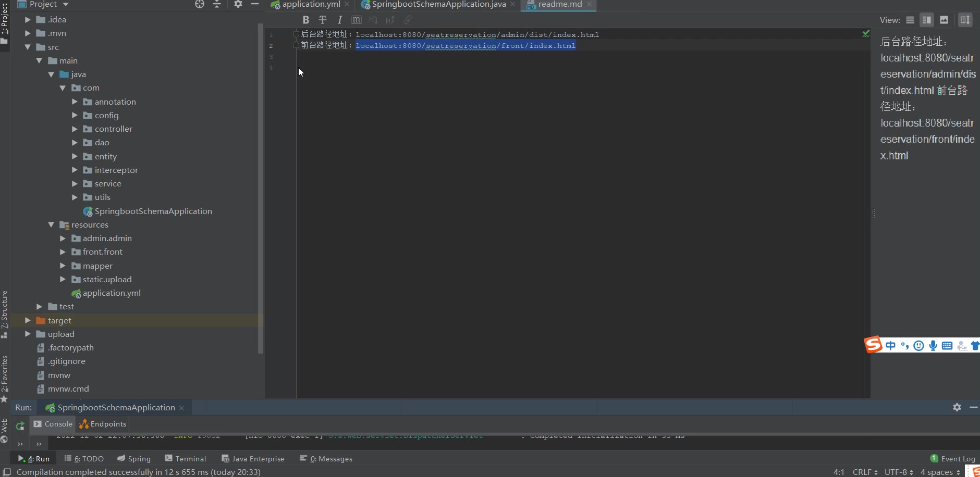Switch view to editor only
Screen dimensions: 980x477
tap(910, 20)
